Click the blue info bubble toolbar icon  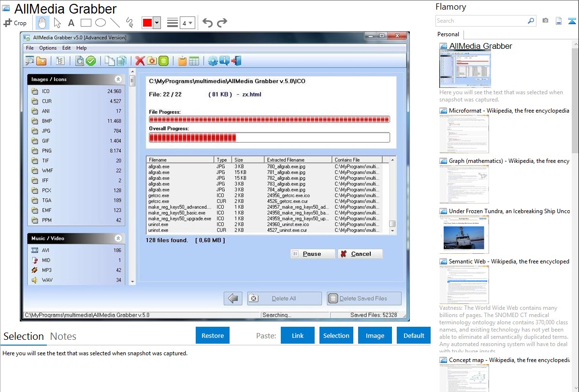[x=224, y=61]
